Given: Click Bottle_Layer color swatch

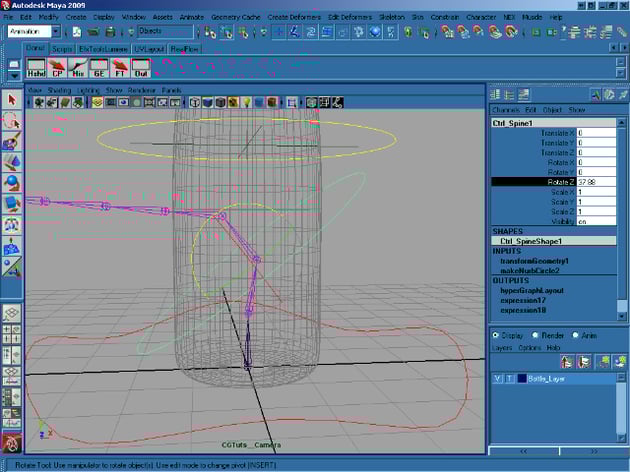Looking at the screenshot, I should coord(521,379).
